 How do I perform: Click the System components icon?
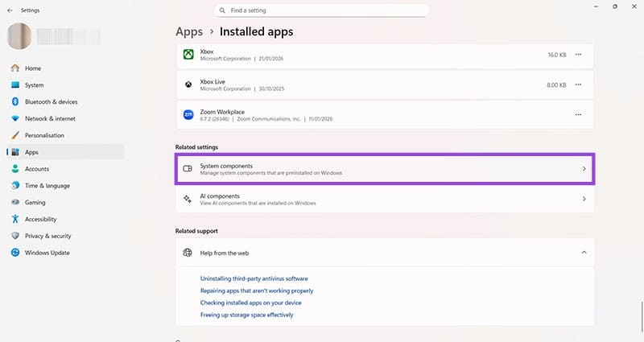pos(188,169)
